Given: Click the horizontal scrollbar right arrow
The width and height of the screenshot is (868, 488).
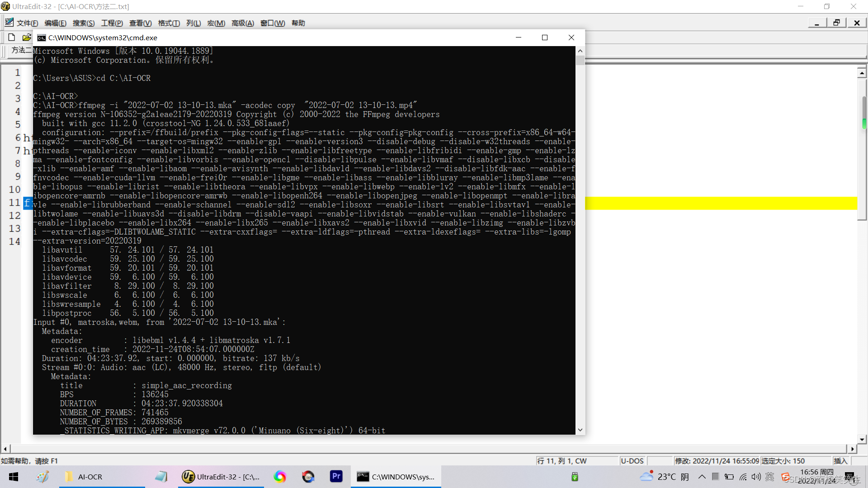Looking at the screenshot, I should (x=852, y=449).
